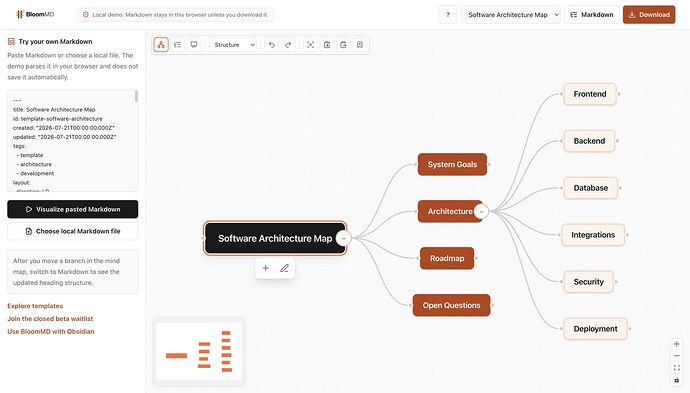Viewport: 690px width, 393px height.
Task: Zoom out with the canvas minus control
Action: pyautogui.click(x=677, y=356)
